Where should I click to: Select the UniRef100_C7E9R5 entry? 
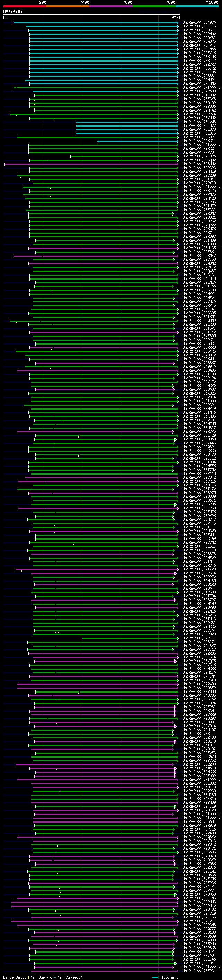click(199, 156)
